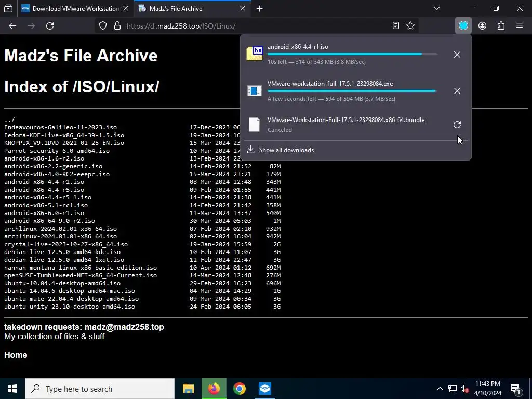Select Madz's File Archive tab
Image resolution: width=532 pixels, height=399 pixels.
click(x=192, y=8)
